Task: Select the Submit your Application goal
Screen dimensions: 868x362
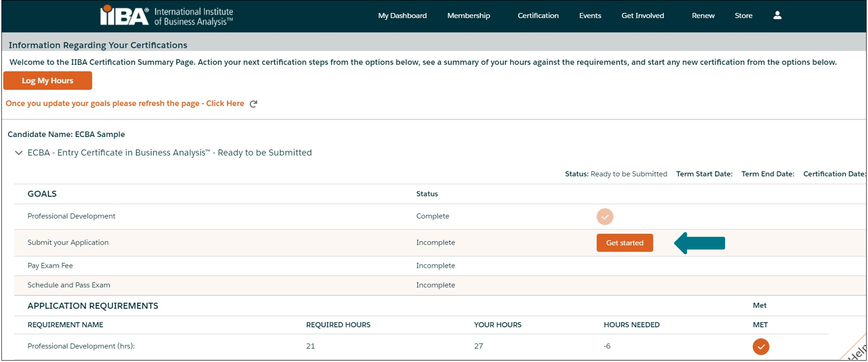Action: coord(68,243)
